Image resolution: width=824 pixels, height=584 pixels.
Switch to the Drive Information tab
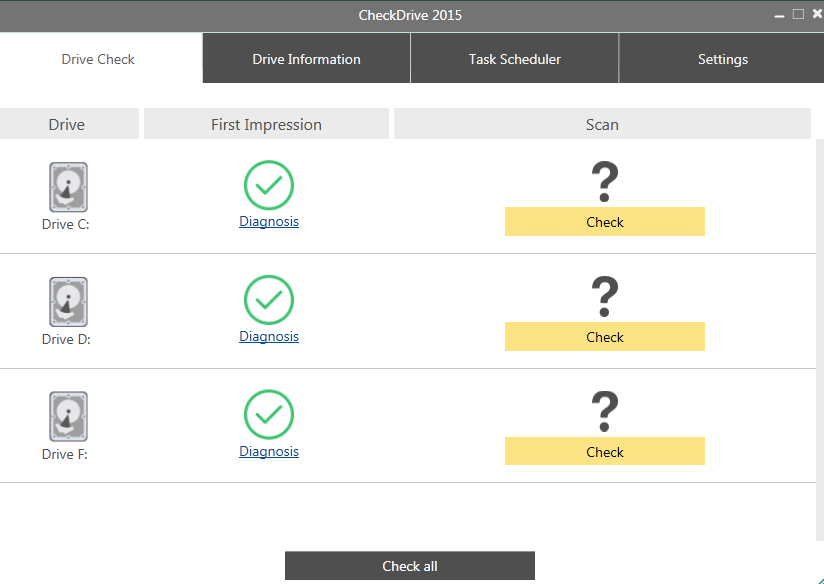pyautogui.click(x=306, y=59)
